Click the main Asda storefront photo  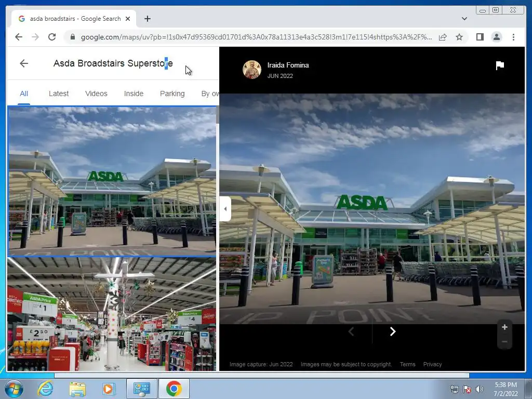tap(372, 209)
